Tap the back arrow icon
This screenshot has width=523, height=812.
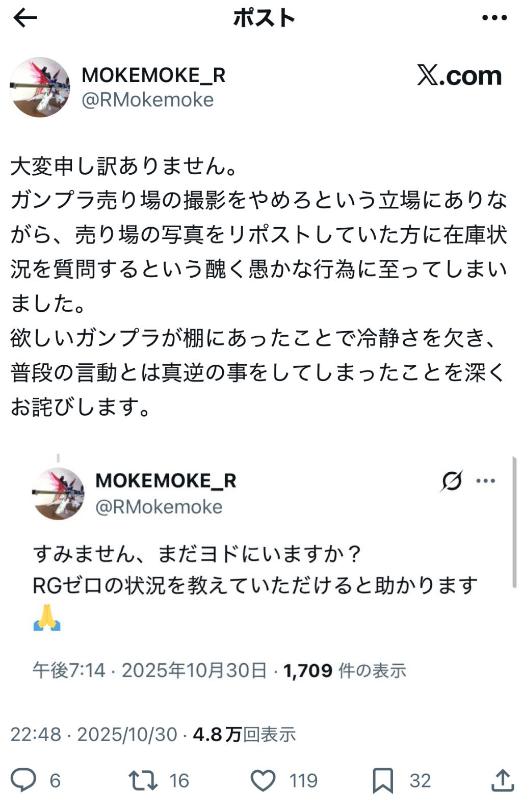[25, 19]
